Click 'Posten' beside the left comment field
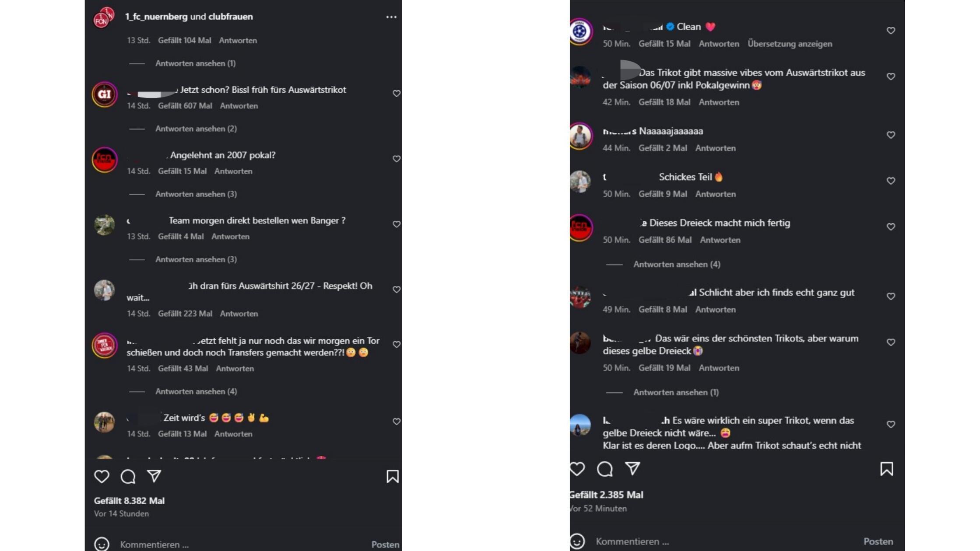This screenshot has height=551, width=980. (x=385, y=544)
